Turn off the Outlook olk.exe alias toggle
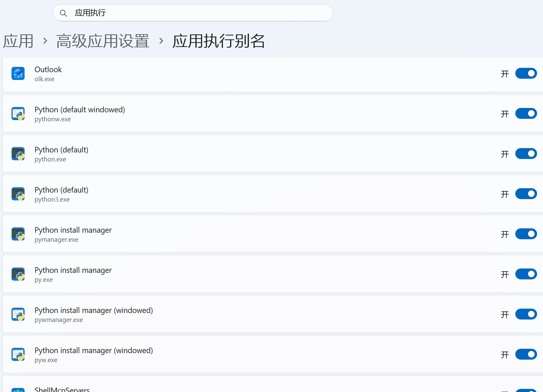The image size is (543, 392). [526, 73]
